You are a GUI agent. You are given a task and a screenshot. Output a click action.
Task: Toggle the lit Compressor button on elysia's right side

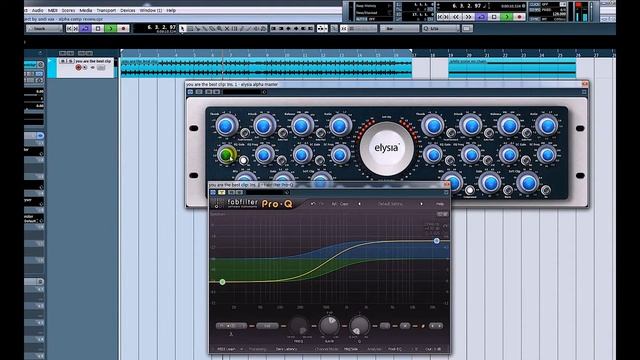(469, 190)
